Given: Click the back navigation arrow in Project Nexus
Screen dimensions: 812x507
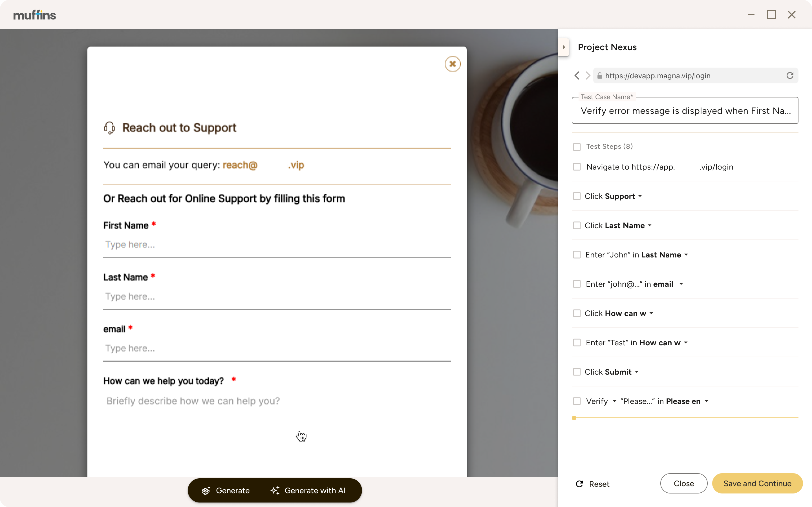Looking at the screenshot, I should [x=577, y=75].
